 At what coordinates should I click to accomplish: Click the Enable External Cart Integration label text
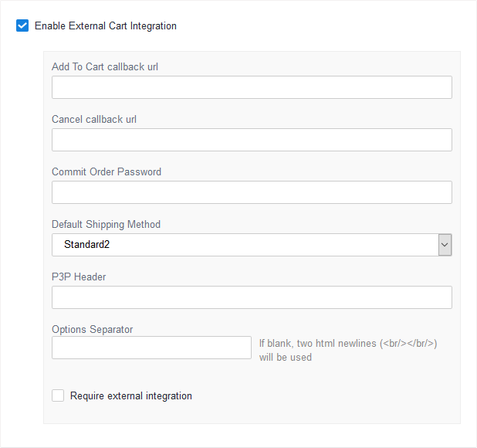point(106,26)
